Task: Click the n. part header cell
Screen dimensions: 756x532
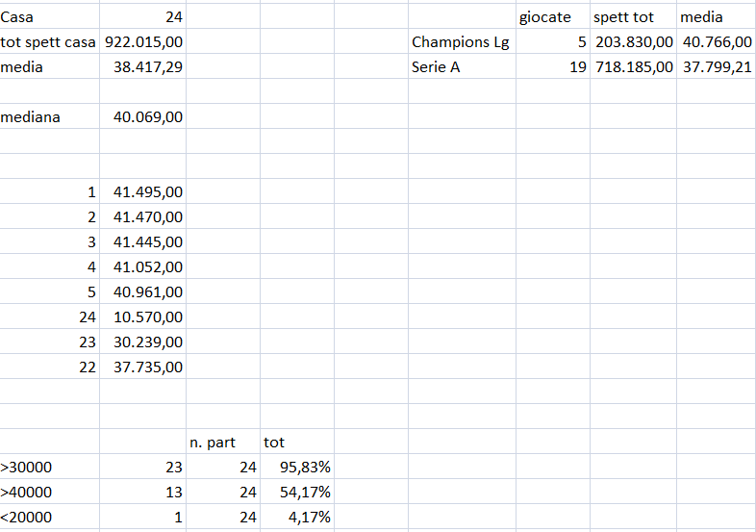Action: tap(223, 442)
